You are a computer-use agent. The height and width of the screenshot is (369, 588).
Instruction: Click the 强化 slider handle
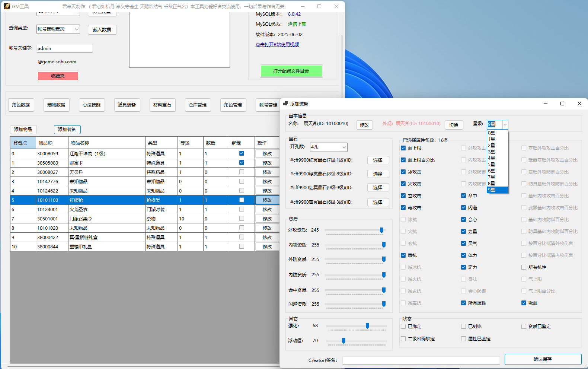(x=367, y=326)
